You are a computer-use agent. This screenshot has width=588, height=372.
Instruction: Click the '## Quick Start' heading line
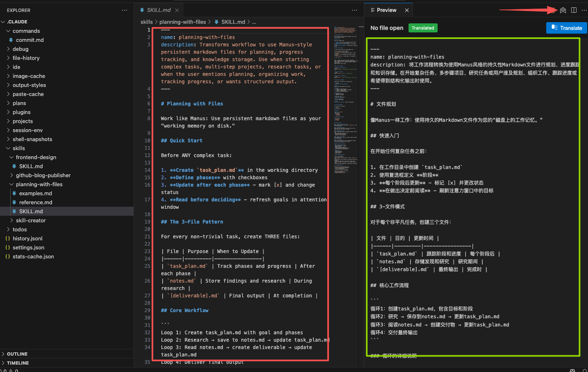182,141
